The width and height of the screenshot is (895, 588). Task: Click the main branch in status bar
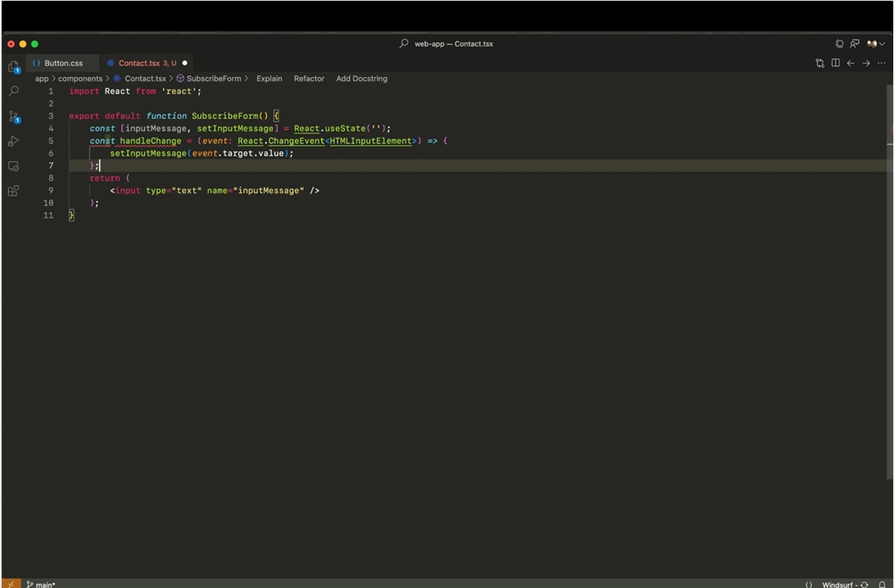pos(41,584)
